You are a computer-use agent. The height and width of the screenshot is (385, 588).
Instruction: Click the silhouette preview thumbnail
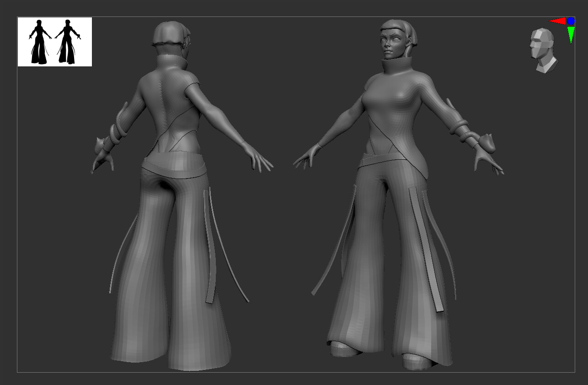(54, 42)
